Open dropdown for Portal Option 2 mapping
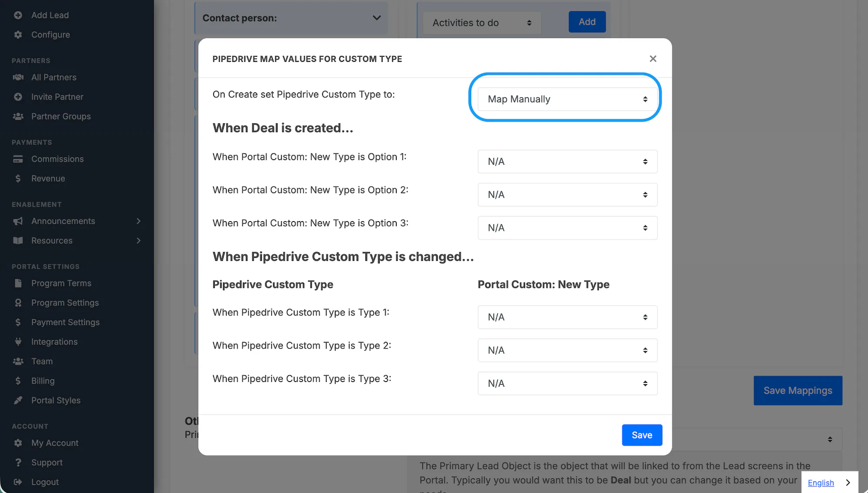Screen dimensions: 868x493 (567, 195)
